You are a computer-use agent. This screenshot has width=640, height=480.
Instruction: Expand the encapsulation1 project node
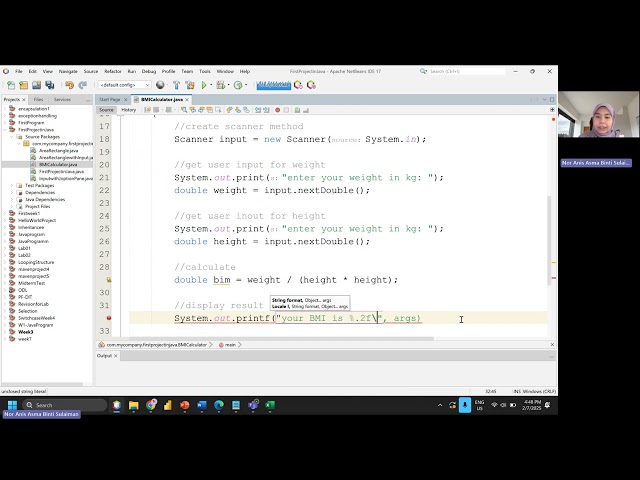(5, 109)
